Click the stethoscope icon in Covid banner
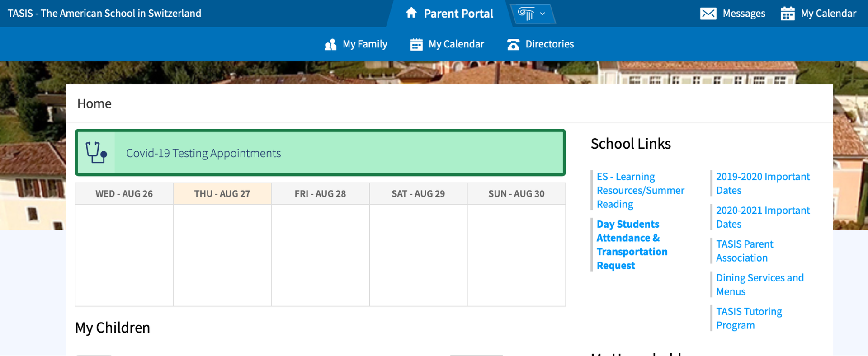868x356 pixels. (96, 153)
